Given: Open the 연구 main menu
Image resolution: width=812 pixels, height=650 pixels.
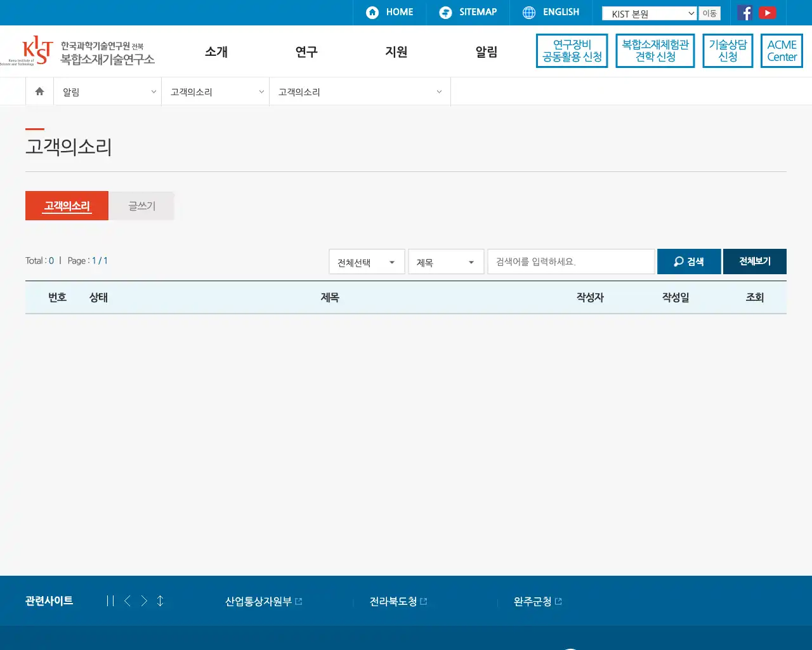Looking at the screenshot, I should pyautogui.click(x=306, y=52).
